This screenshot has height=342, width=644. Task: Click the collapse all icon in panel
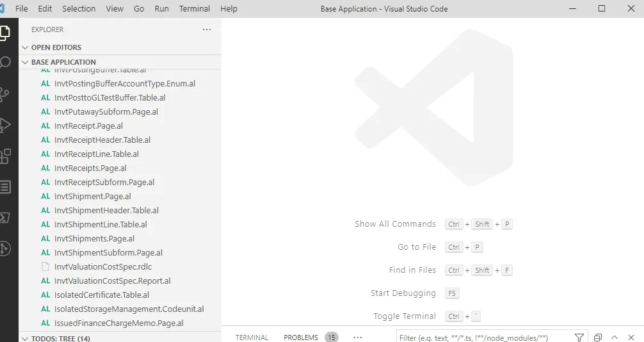598,338
